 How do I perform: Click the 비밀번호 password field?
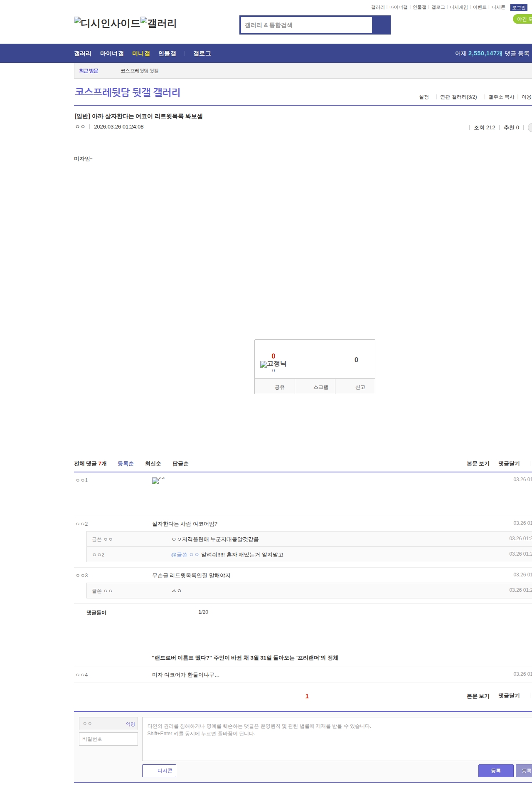pos(108,739)
